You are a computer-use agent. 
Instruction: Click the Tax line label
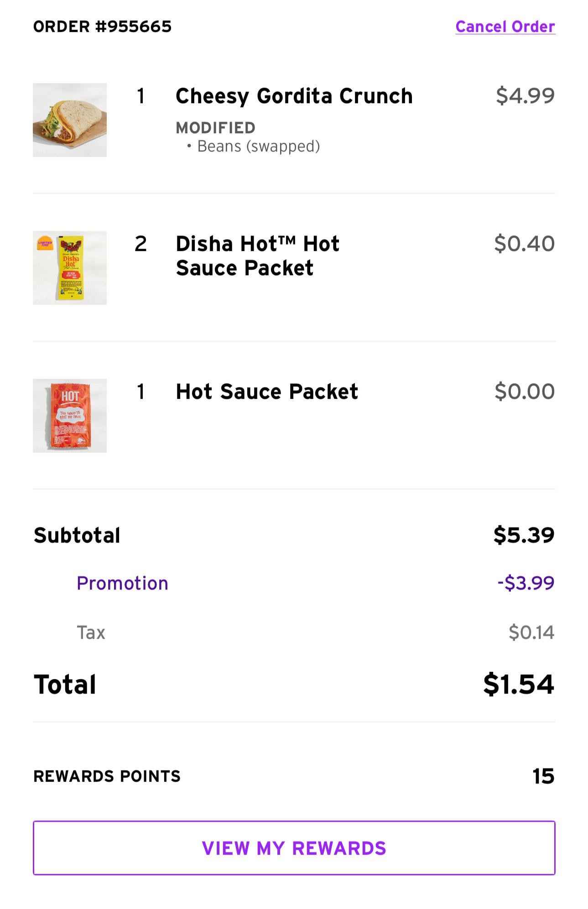[91, 632]
